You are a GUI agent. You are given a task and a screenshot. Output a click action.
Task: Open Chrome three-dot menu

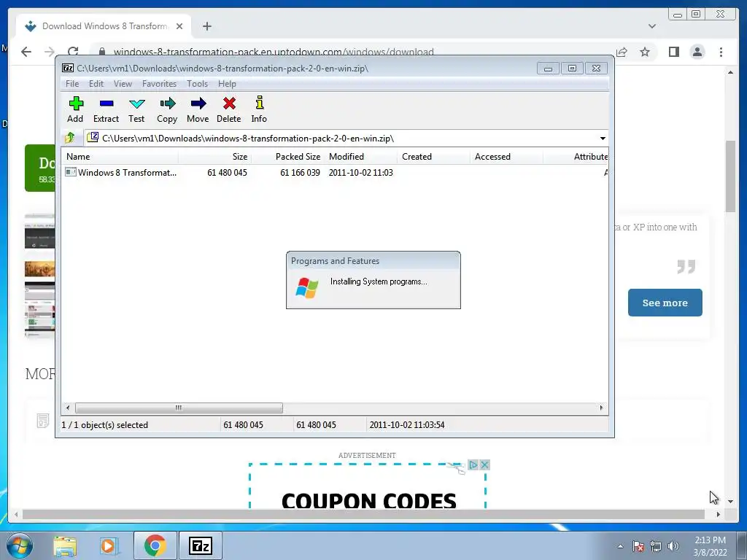[721, 52]
